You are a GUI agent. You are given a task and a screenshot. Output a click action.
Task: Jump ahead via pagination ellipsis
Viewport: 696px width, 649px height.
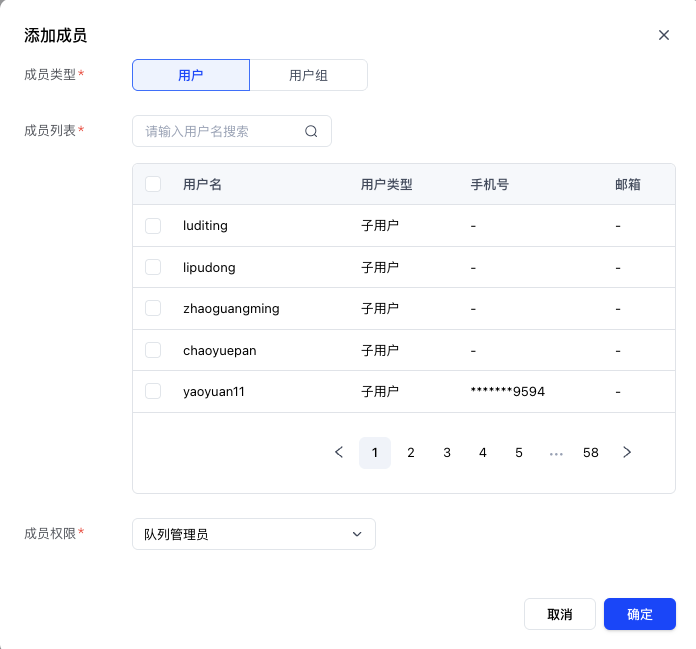(x=556, y=453)
